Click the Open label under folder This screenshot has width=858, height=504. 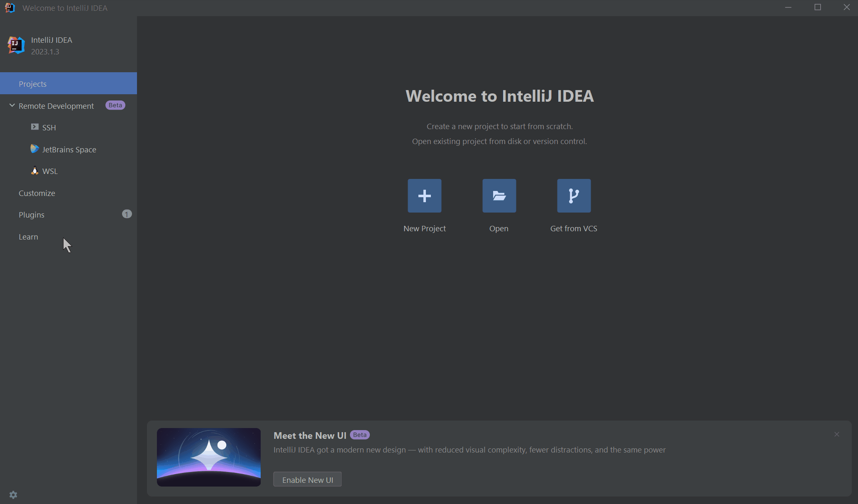(499, 228)
